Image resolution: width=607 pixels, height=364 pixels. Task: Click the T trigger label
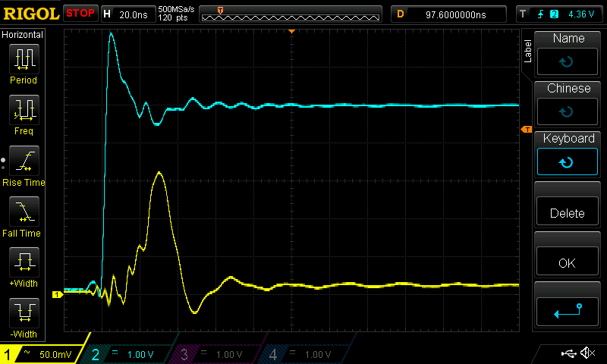tap(523, 14)
